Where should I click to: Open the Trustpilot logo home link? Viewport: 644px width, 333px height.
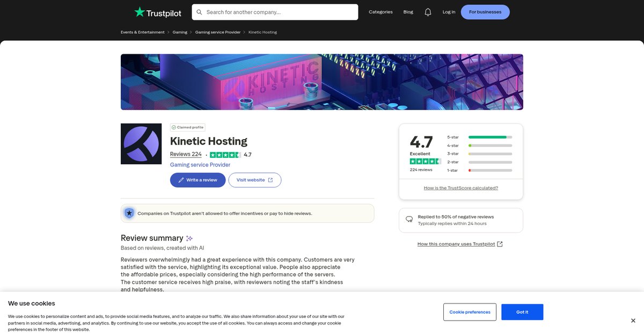click(158, 12)
